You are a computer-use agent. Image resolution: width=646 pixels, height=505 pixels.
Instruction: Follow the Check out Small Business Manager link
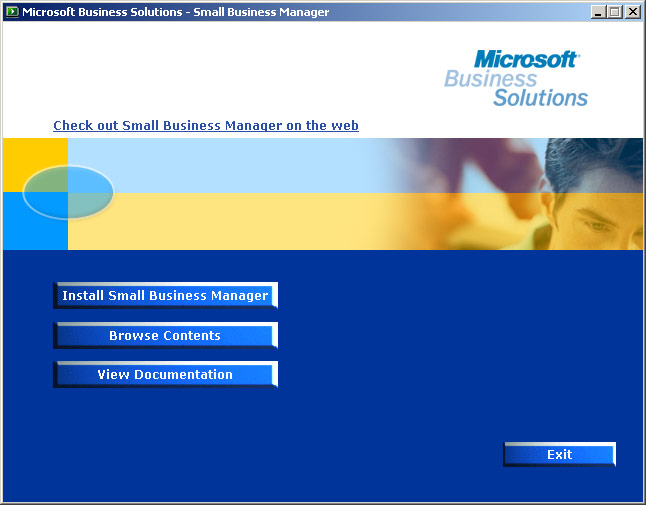pos(206,125)
